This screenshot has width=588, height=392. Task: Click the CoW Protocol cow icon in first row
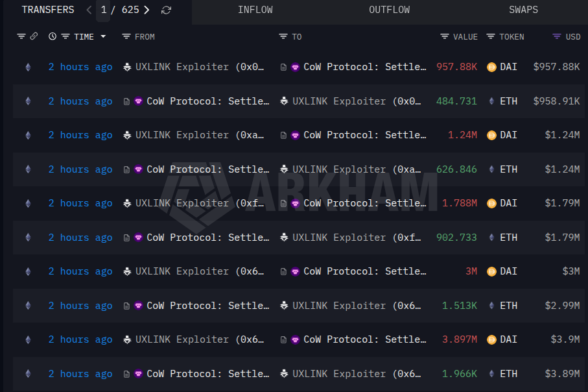[x=295, y=66]
